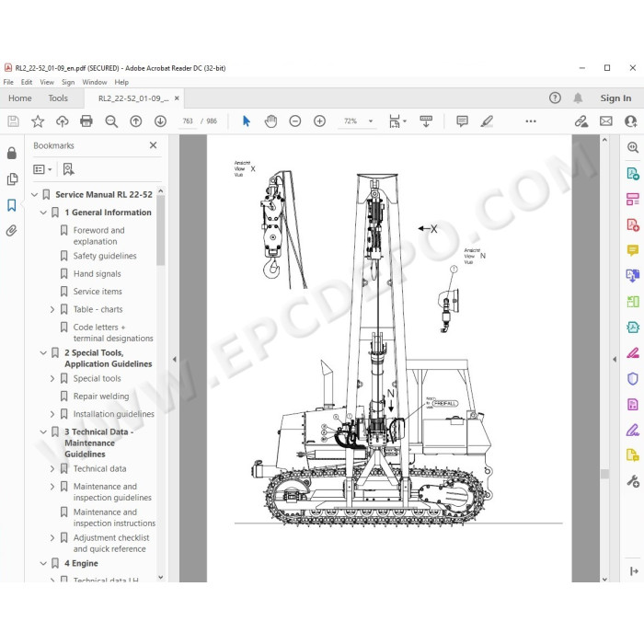Add new bookmark icon
The width and height of the screenshot is (644, 644).
click(68, 169)
